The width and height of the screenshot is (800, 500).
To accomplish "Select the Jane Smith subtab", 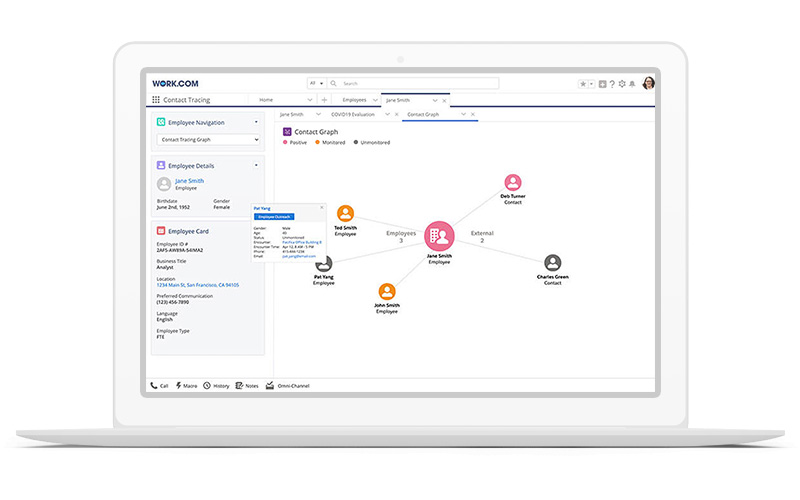I will [291, 114].
